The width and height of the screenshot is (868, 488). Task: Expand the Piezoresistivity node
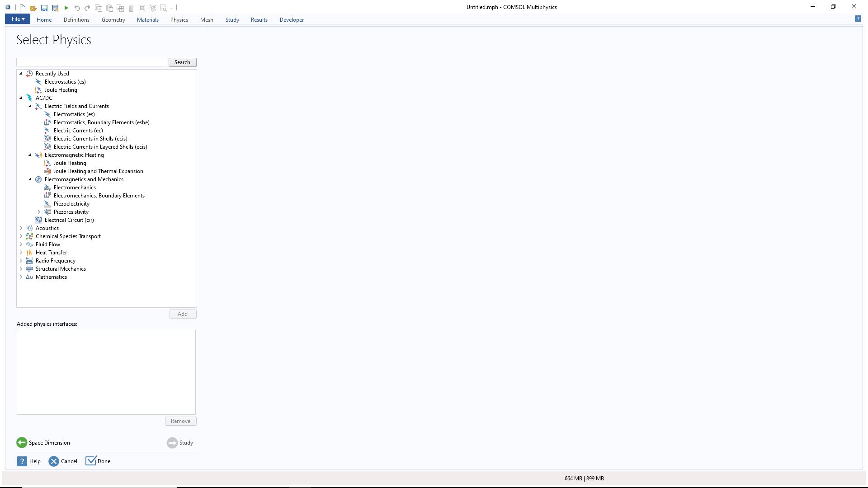(x=39, y=212)
